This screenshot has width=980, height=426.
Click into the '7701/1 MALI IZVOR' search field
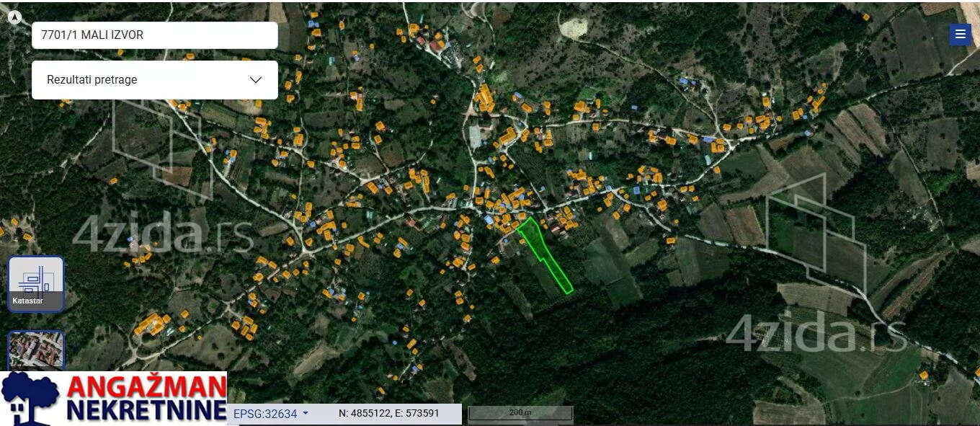click(x=154, y=35)
